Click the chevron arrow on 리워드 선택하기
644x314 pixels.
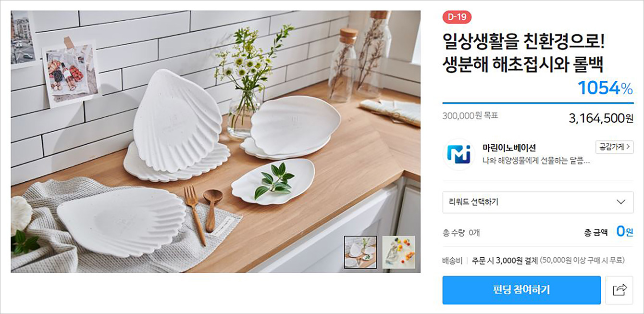(621, 202)
